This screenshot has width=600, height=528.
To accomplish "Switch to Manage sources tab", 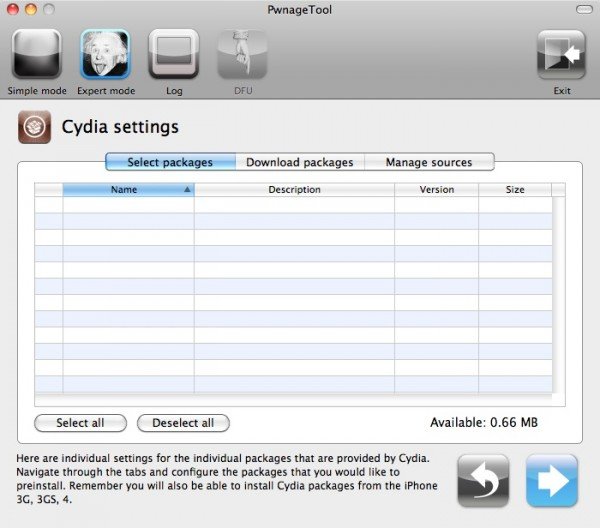I will (x=429, y=162).
